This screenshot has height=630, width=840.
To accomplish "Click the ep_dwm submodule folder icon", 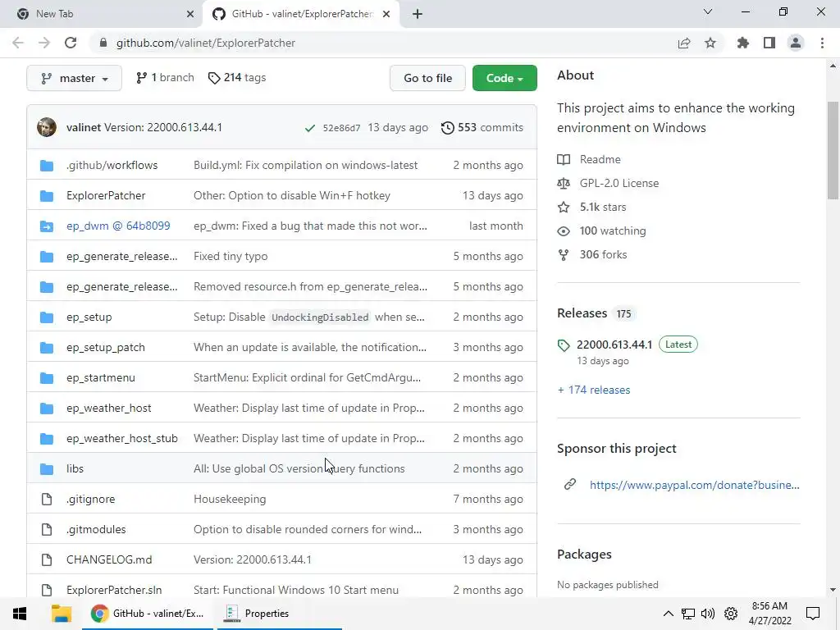I will [x=47, y=226].
